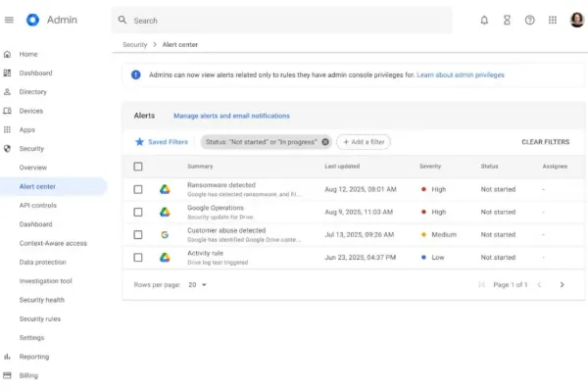Select the Ransomware detected alert checkbox
Screen dimensions: 588x392
tap(138, 189)
